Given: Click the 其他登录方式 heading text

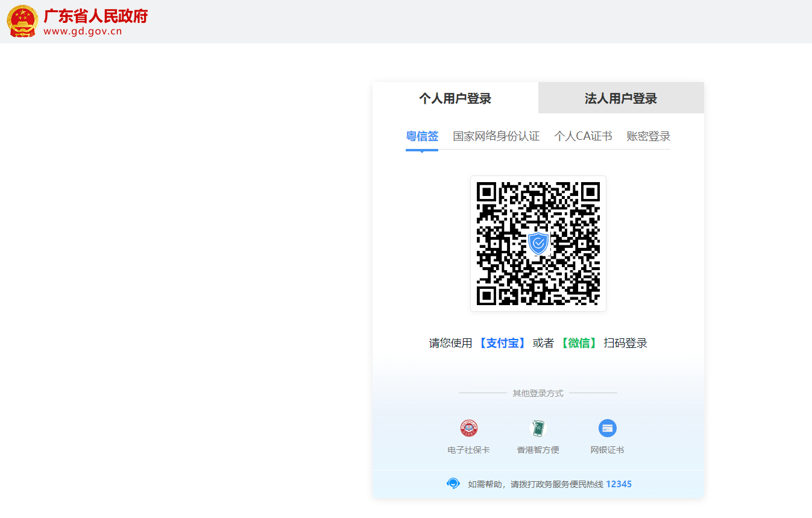Looking at the screenshot, I should click(x=538, y=393).
